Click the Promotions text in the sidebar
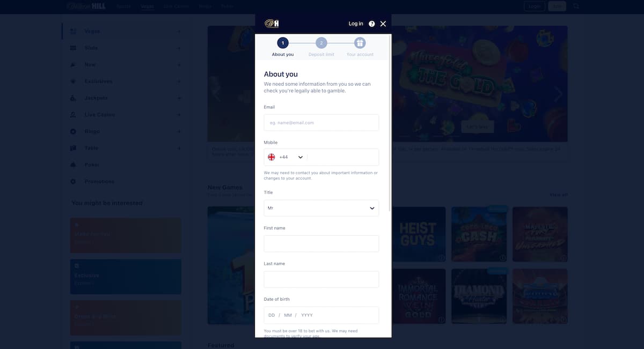This screenshot has height=349, width=644. (99, 182)
